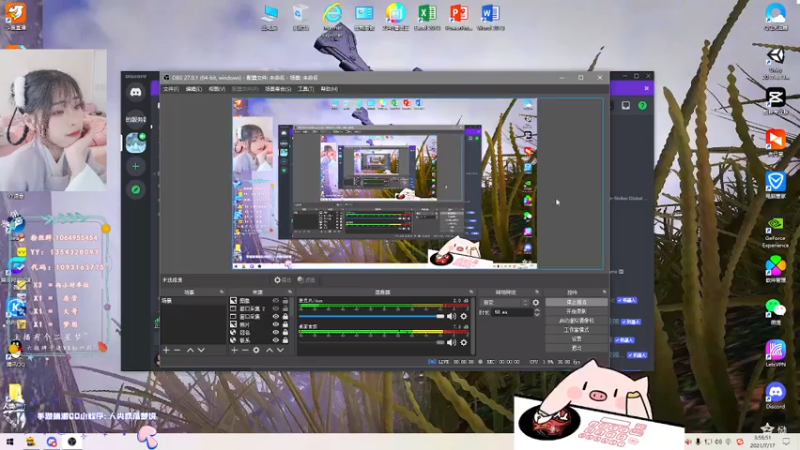Click the mixer panel vertical scrollbar
This screenshot has height=450, width=800.
click(x=472, y=326)
